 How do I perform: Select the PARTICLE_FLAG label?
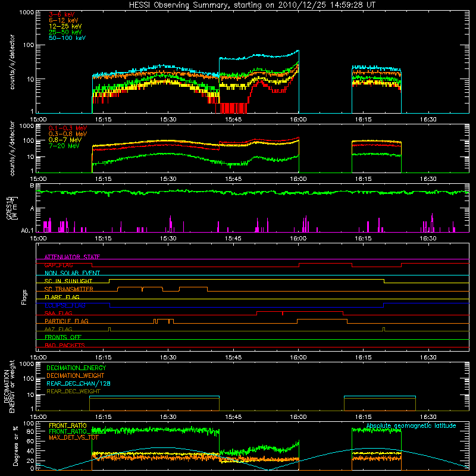[x=67, y=321]
